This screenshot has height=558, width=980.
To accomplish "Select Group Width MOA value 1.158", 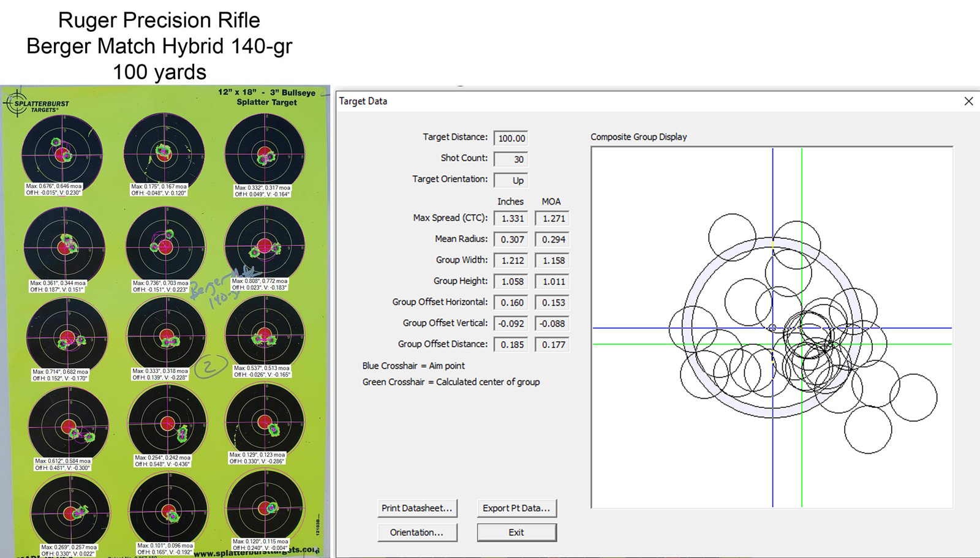I will coord(552,260).
